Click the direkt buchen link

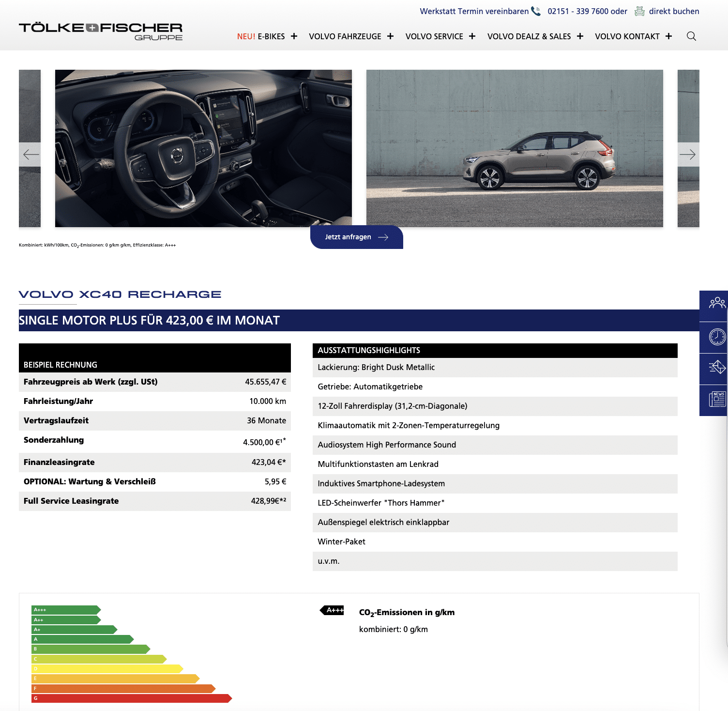(x=674, y=11)
